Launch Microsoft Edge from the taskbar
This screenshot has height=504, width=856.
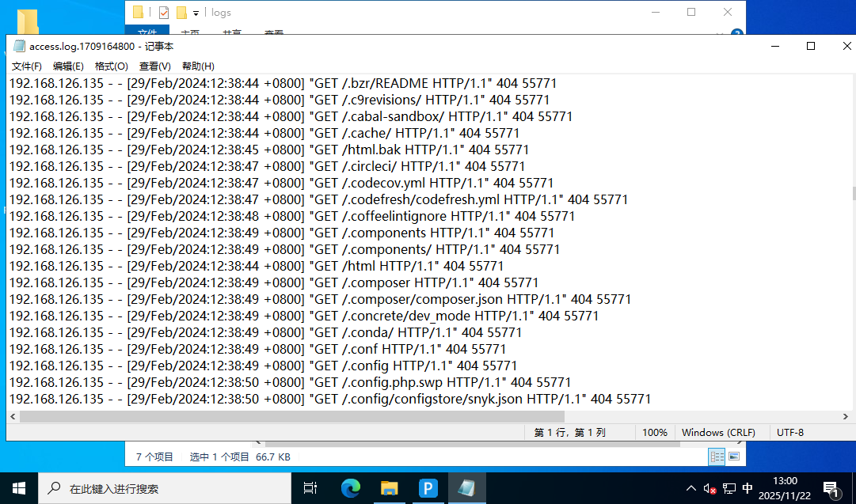pos(351,488)
